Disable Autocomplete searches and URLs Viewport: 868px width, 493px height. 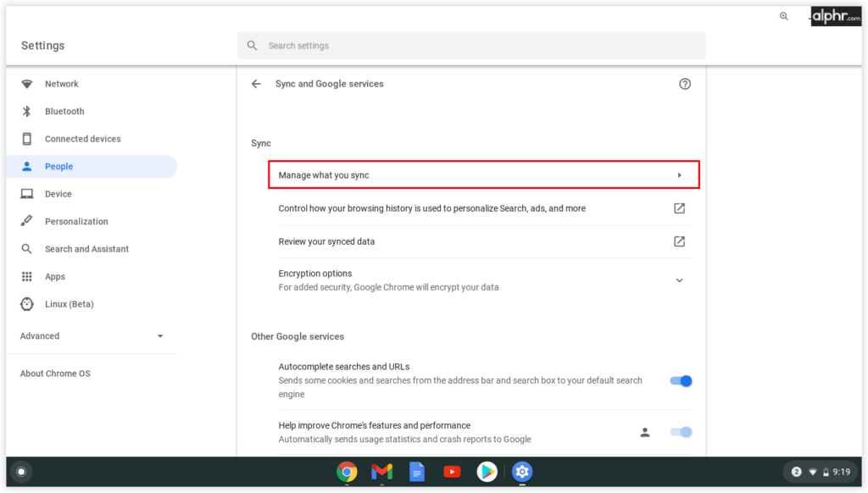point(680,380)
